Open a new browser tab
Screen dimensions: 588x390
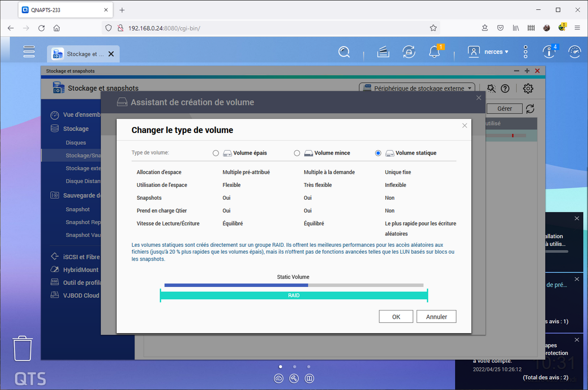coord(122,10)
